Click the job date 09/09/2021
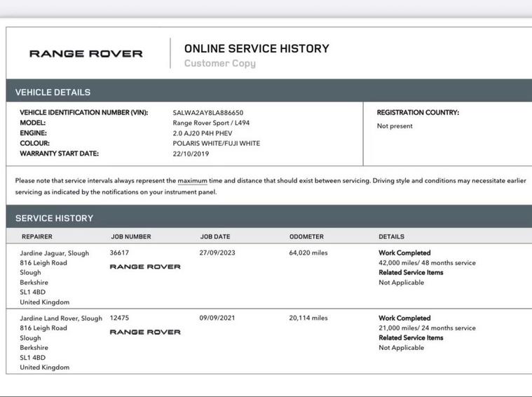 coord(217,318)
